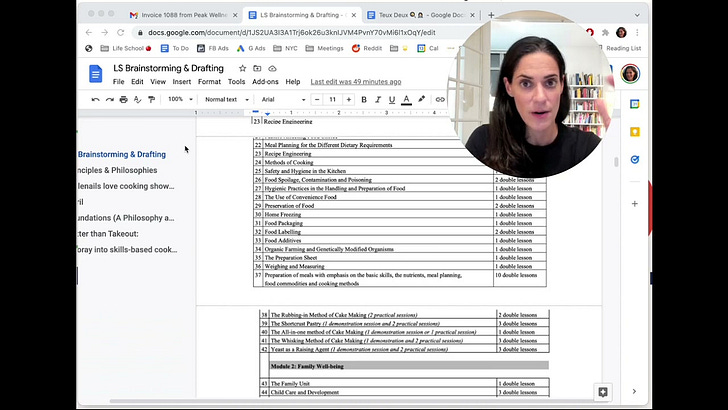Open the Google account avatar in Docs
This screenshot has height=410, width=728.
[x=630, y=73]
